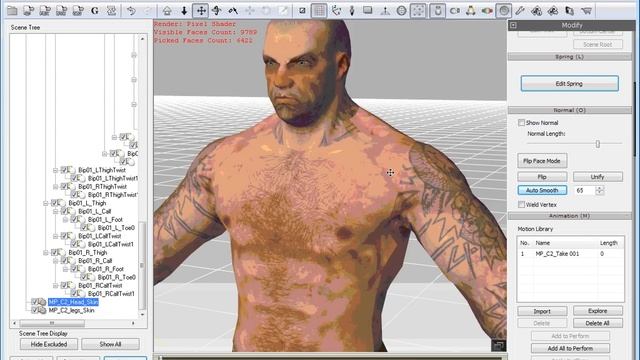Enable the Weld Vertex checkbox
This screenshot has width=640, height=360.
point(521,204)
